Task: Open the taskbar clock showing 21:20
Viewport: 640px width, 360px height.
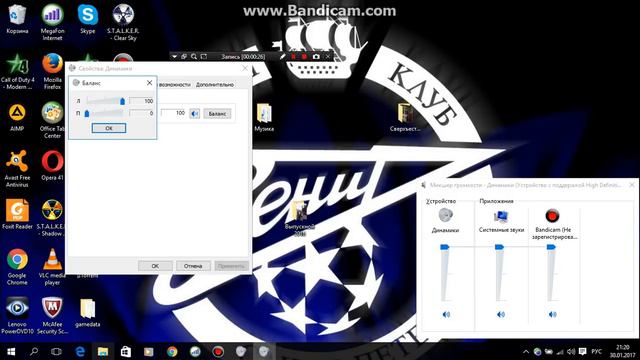Action: (622, 351)
